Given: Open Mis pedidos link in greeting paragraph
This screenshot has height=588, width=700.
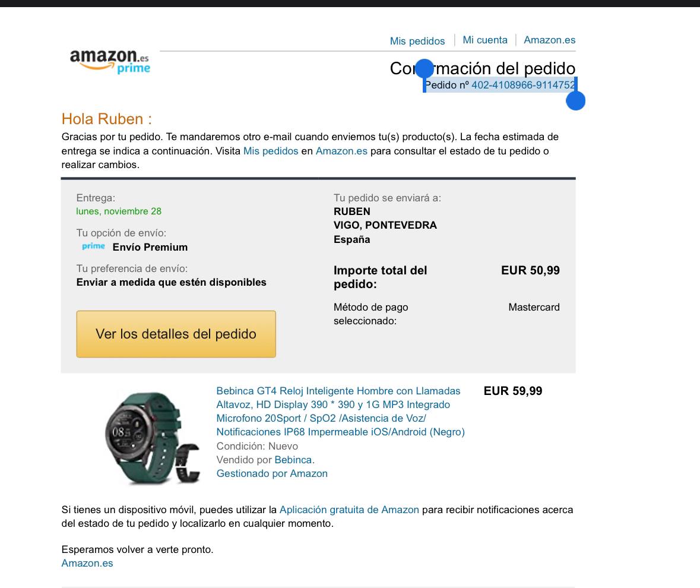Looking at the screenshot, I should pyautogui.click(x=271, y=151).
